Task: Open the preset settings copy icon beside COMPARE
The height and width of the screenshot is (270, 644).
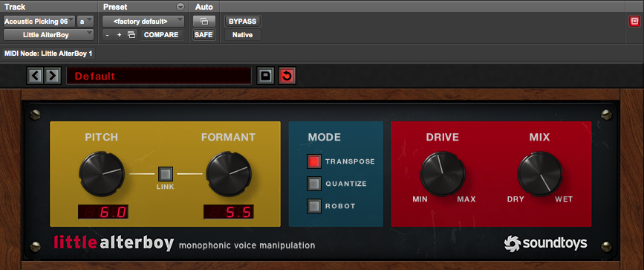Action: click(131, 35)
